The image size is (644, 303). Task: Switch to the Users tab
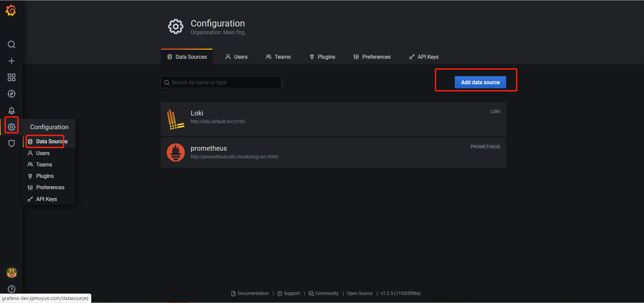236,57
